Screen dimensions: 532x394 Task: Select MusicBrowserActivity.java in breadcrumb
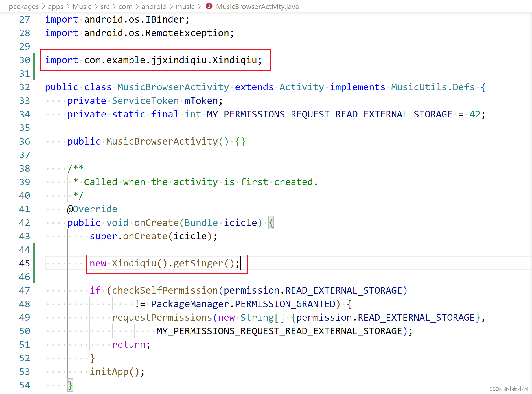(257, 6)
